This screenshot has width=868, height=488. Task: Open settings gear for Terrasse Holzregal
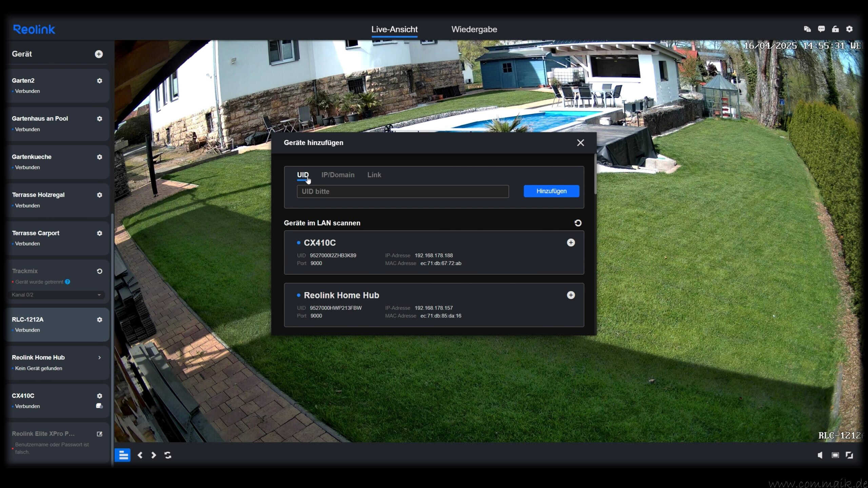point(99,195)
